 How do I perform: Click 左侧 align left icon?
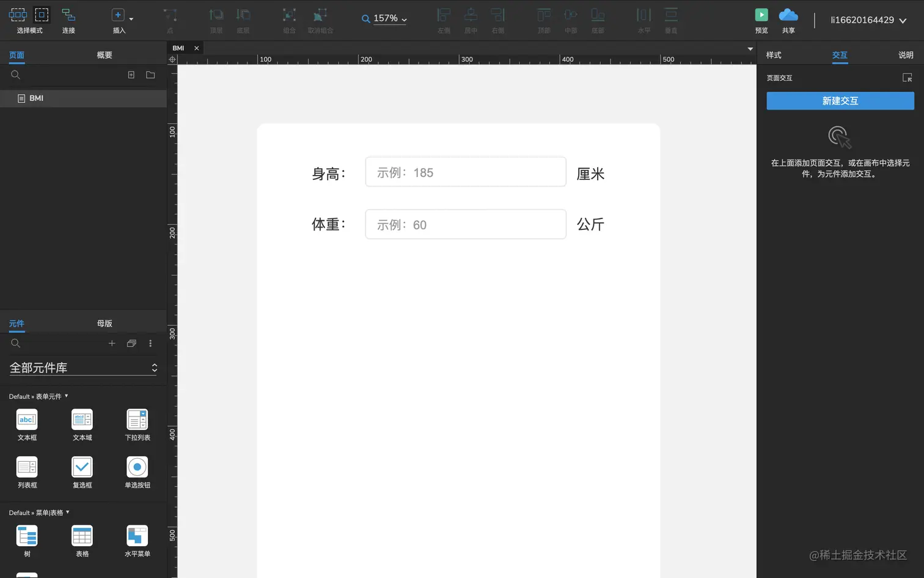444,15
